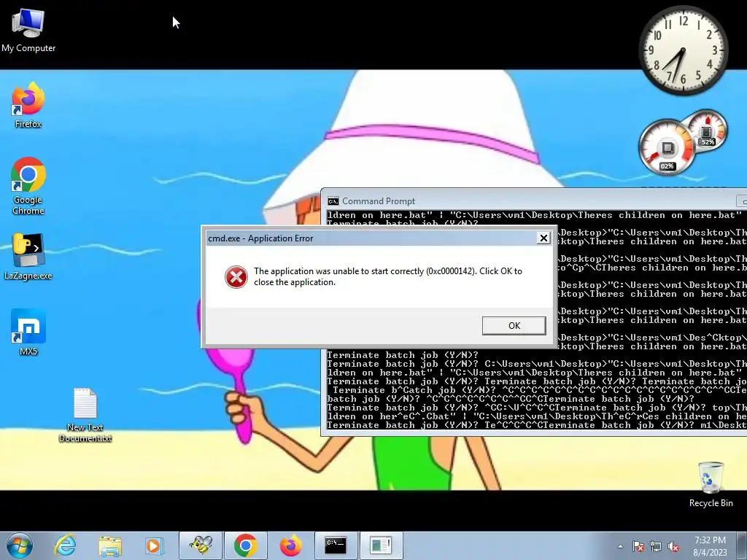Open the Windows Start menu
This screenshot has width=747, height=560.
pos(20,545)
